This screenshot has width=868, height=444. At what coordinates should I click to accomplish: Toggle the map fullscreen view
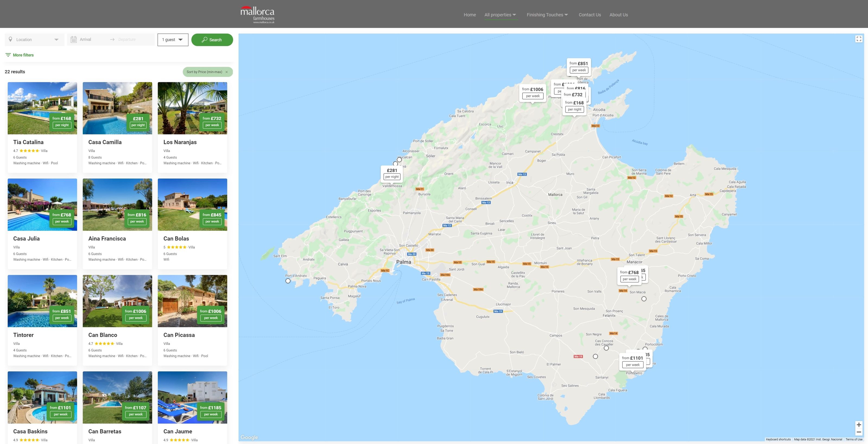pyautogui.click(x=859, y=39)
